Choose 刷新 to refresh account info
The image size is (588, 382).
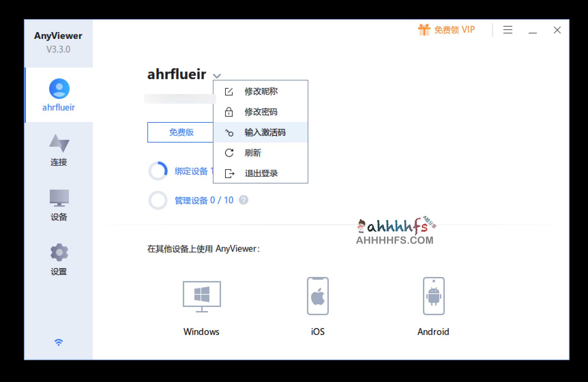(x=252, y=153)
